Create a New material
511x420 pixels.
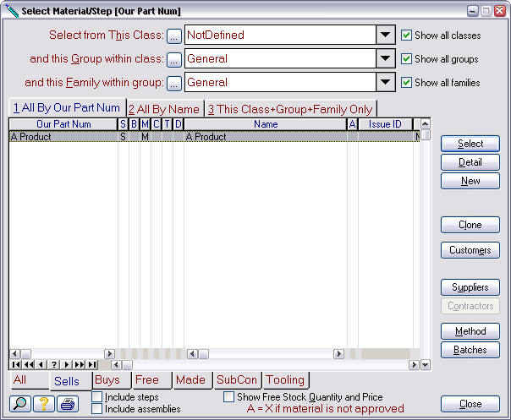[x=470, y=181]
